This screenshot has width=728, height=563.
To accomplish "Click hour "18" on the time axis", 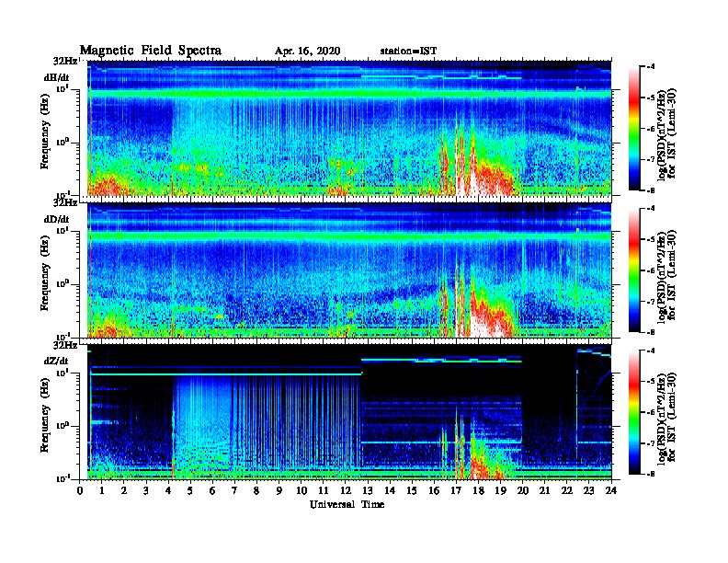I will point(478,490).
